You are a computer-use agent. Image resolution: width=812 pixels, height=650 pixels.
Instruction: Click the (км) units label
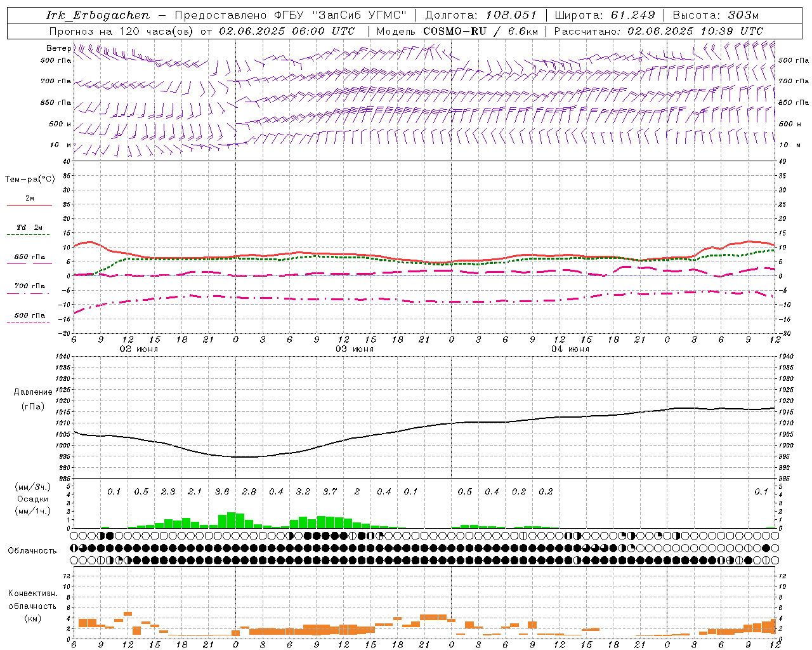coord(32,618)
